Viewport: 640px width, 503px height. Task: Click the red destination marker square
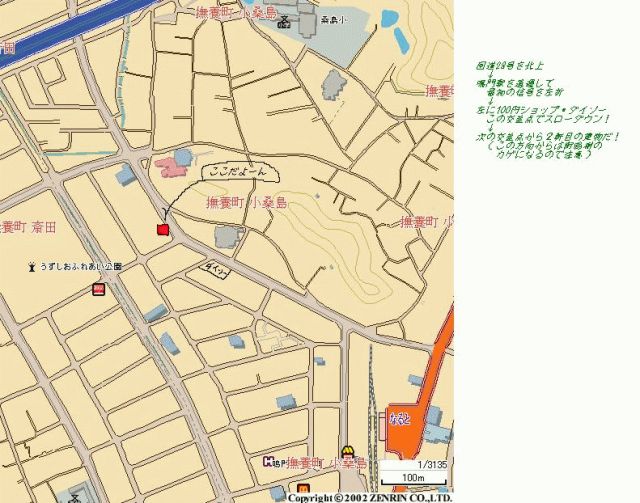coord(162,230)
